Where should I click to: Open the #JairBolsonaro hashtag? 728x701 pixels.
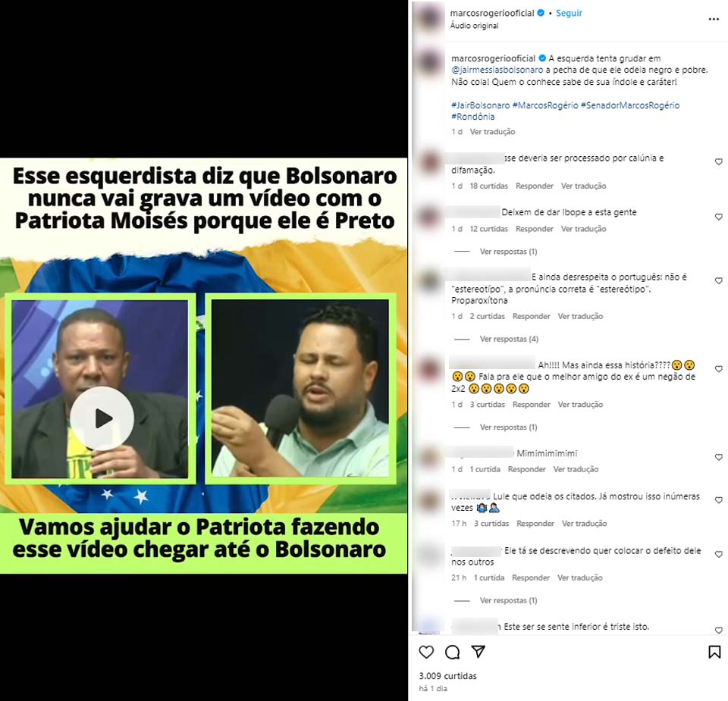pyautogui.click(x=481, y=105)
